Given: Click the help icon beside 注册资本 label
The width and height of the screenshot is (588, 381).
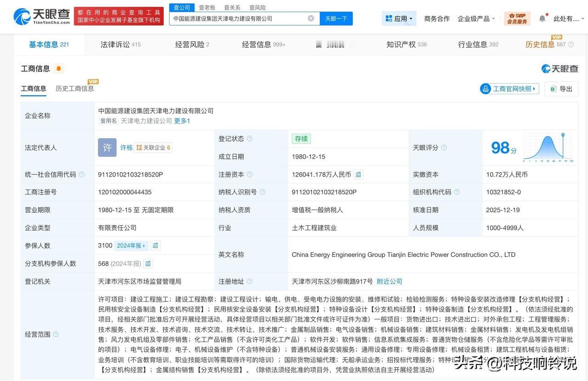Looking at the screenshot, I should tap(250, 175).
